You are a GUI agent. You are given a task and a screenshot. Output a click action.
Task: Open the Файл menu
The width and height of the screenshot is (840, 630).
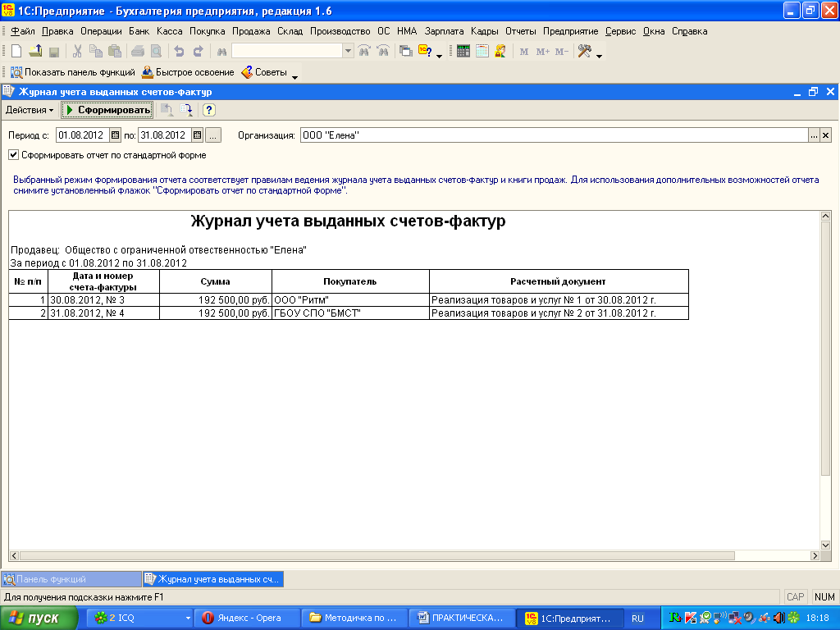pyautogui.click(x=23, y=31)
